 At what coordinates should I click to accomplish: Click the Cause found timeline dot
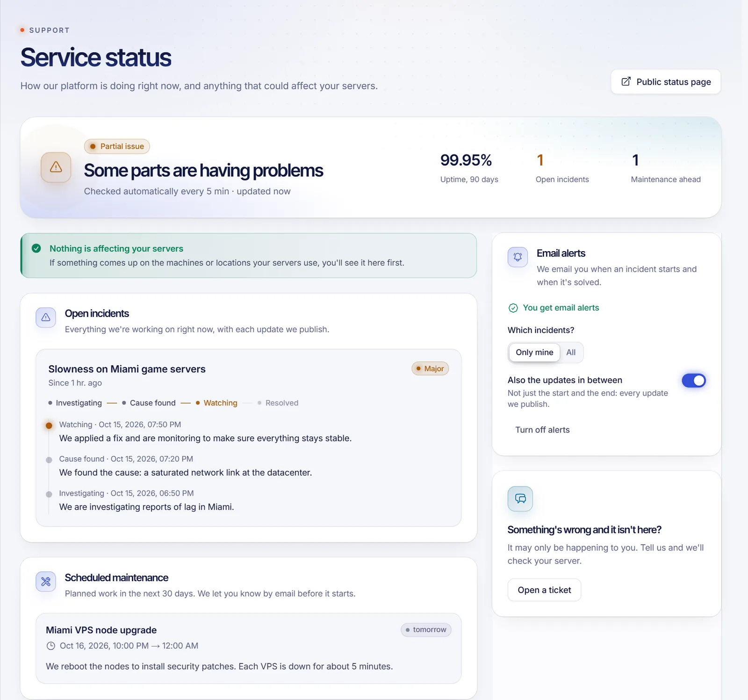pyautogui.click(x=49, y=460)
